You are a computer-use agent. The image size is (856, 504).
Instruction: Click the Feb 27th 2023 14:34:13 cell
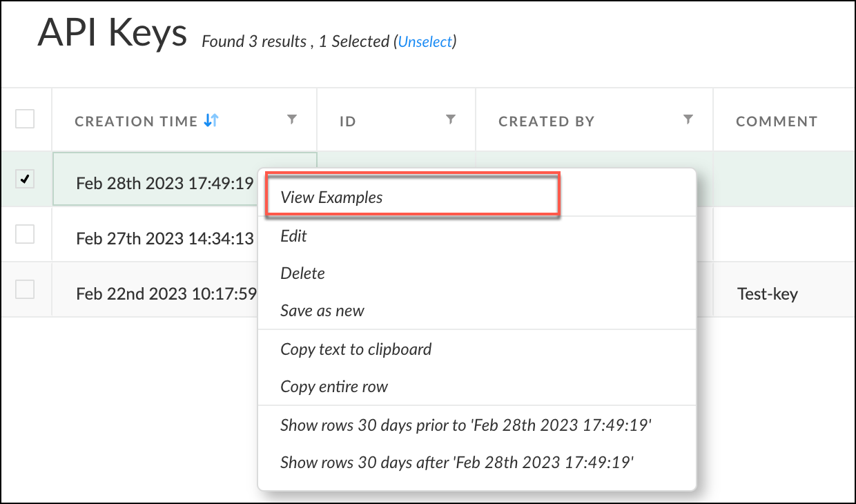164,239
